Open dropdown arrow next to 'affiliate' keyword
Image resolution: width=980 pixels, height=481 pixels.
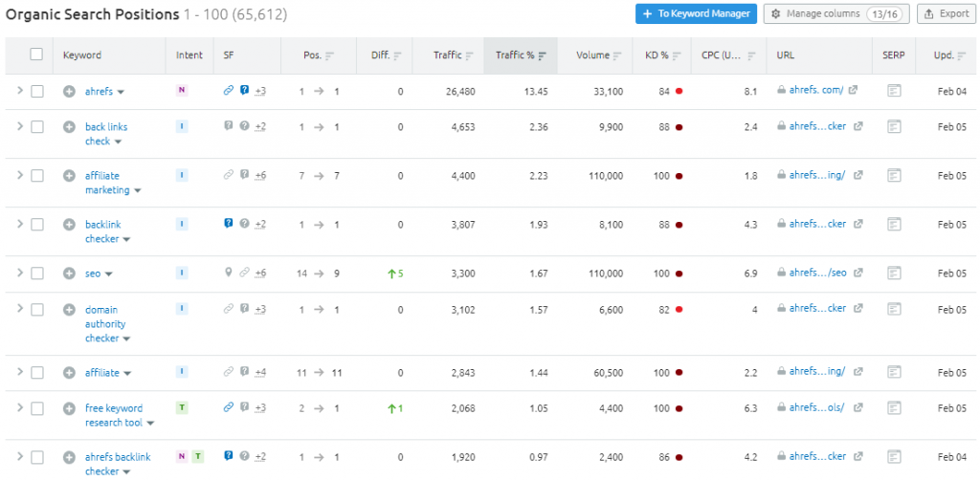(127, 373)
